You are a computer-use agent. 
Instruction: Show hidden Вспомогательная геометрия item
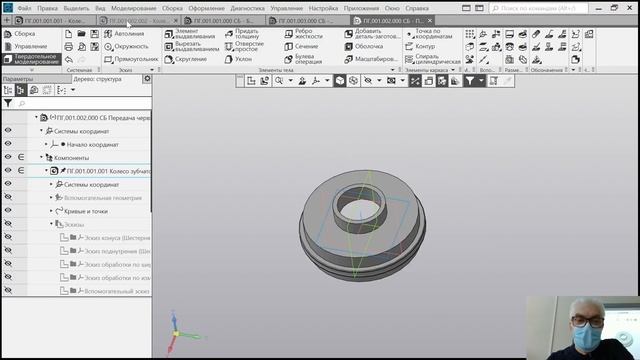[8, 197]
